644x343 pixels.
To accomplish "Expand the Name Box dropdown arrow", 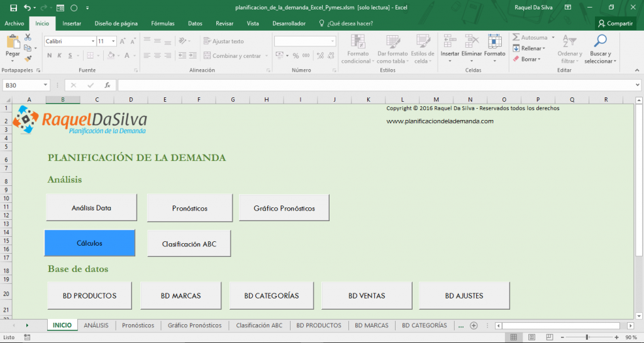I will point(45,85).
